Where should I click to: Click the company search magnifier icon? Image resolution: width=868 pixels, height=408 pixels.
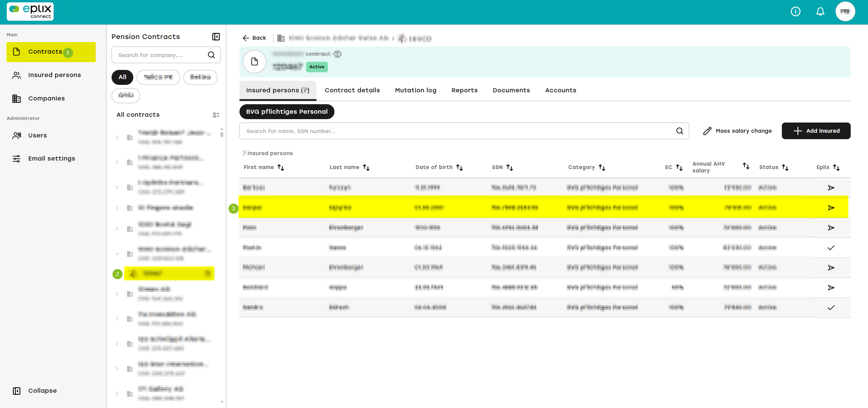211,55
